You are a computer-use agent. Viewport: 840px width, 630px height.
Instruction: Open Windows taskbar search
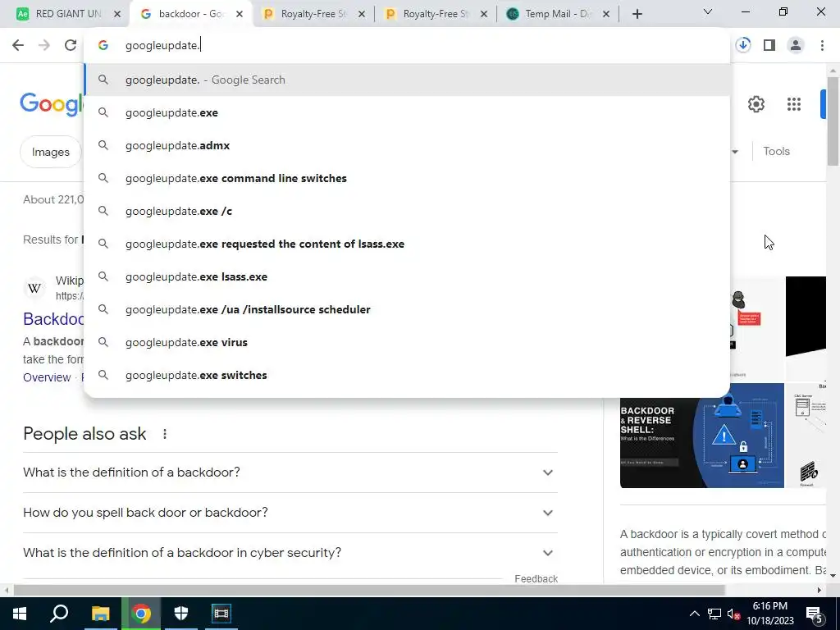[x=59, y=614]
